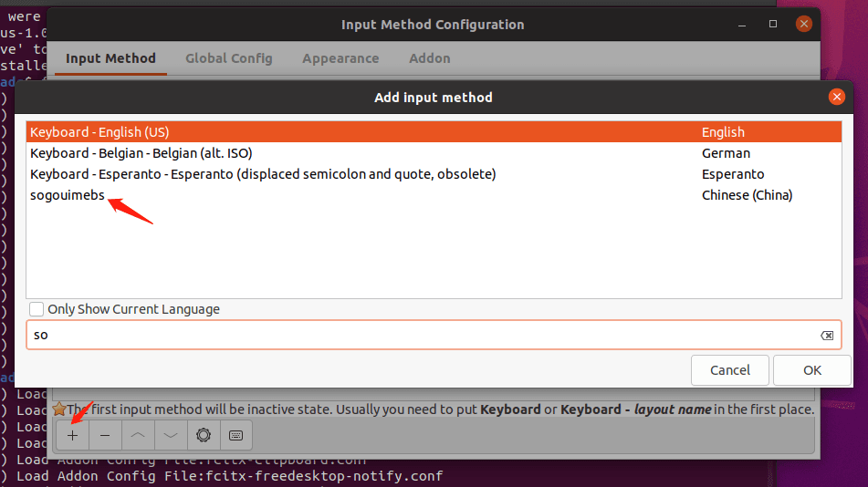Open input method configure gear icon

pyautogui.click(x=204, y=436)
